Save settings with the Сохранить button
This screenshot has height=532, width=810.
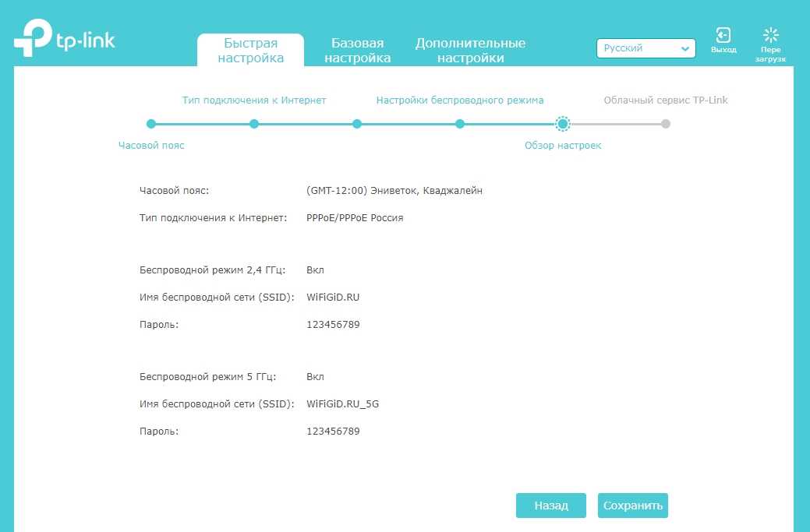click(632, 506)
